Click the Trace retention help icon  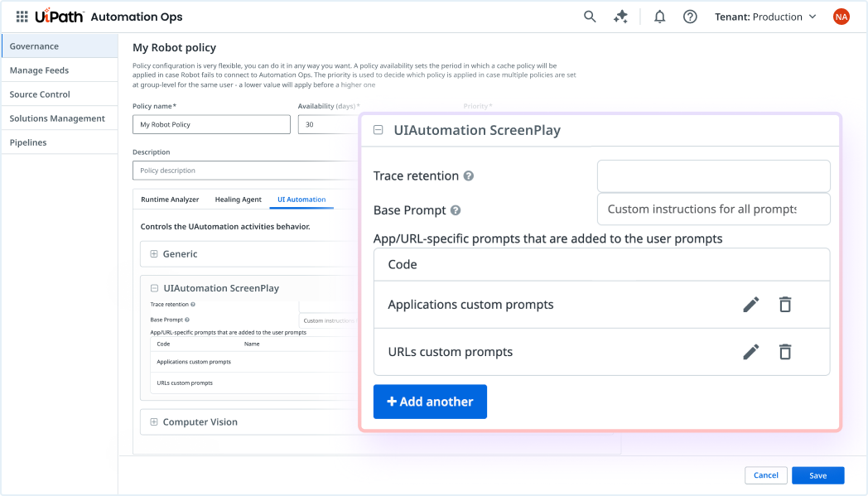pos(468,176)
